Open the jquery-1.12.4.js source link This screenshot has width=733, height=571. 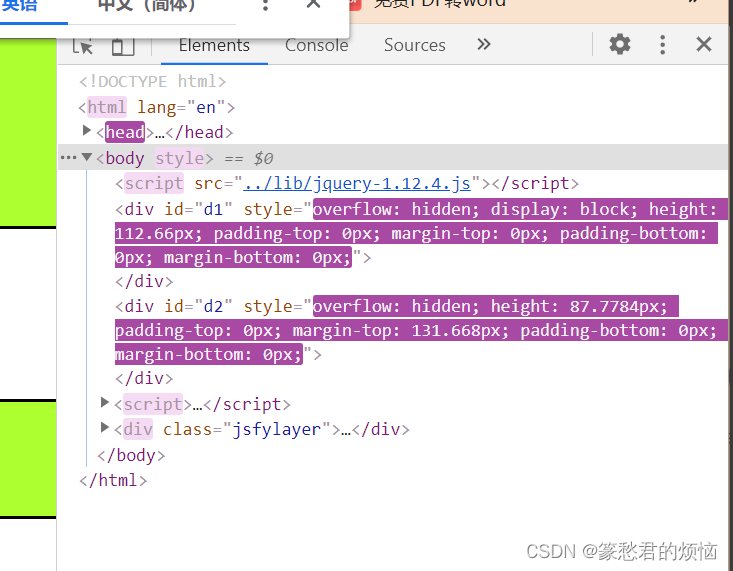357,183
